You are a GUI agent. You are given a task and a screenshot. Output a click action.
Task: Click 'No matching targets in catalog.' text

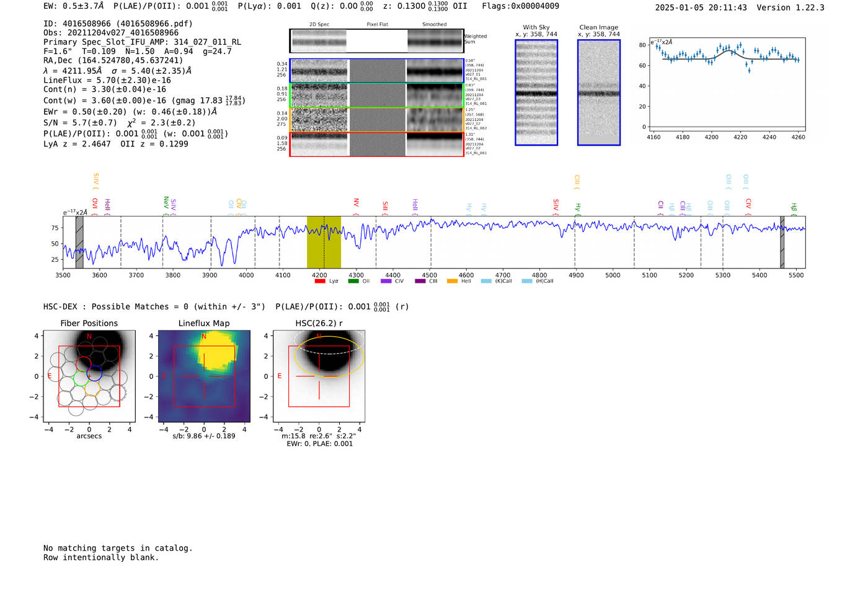pos(118,548)
